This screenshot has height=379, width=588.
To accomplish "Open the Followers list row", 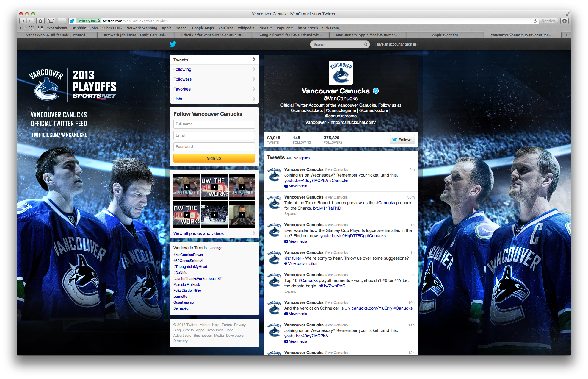I will 214,79.
